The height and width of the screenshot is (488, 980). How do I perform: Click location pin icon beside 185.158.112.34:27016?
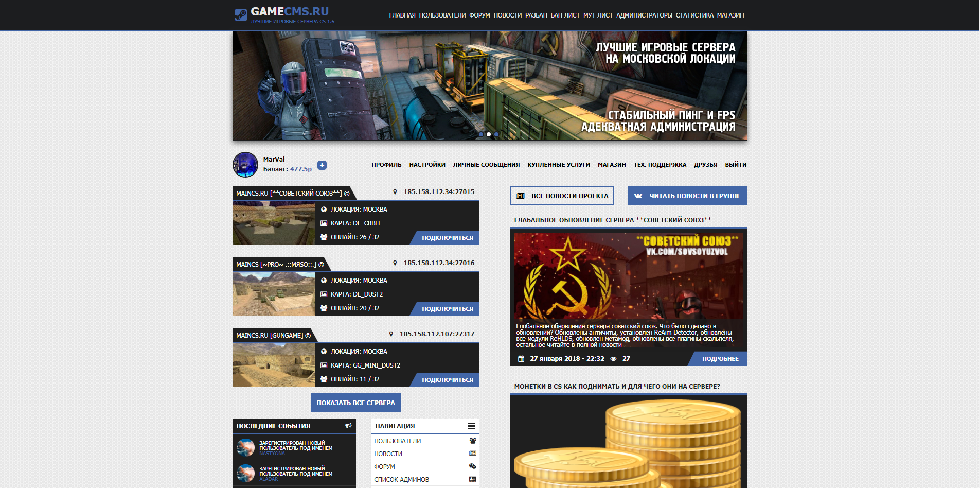click(395, 263)
